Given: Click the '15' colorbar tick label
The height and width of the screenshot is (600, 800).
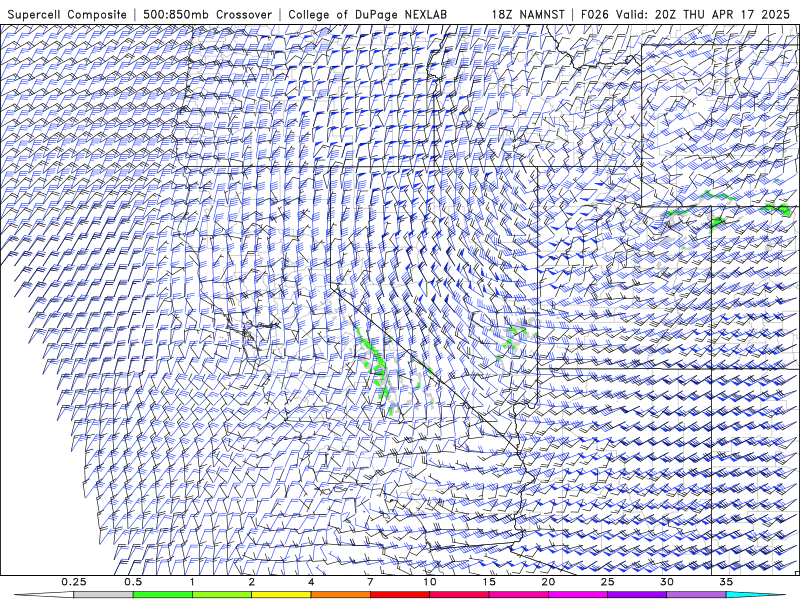Looking at the screenshot, I should click(x=489, y=582).
